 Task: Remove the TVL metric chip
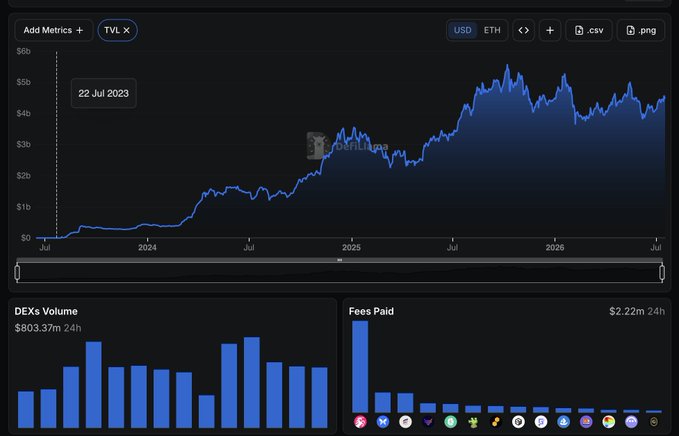coord(126,30)
